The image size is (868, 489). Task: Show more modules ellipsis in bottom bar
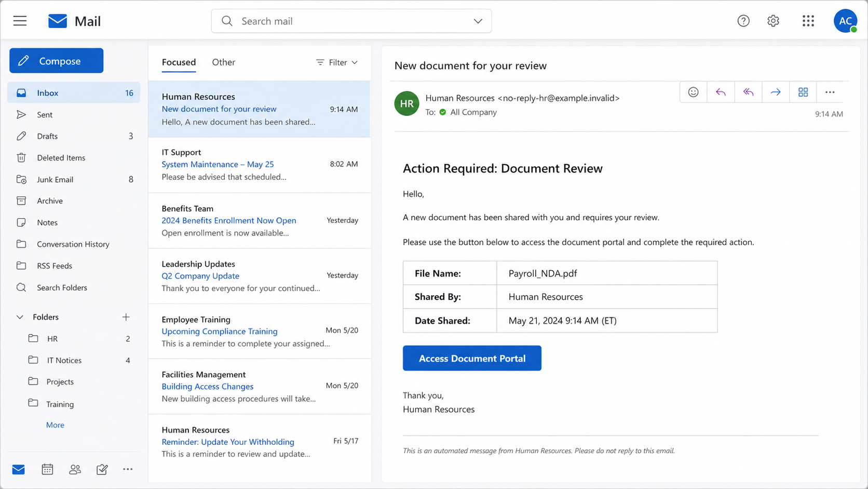128,469
